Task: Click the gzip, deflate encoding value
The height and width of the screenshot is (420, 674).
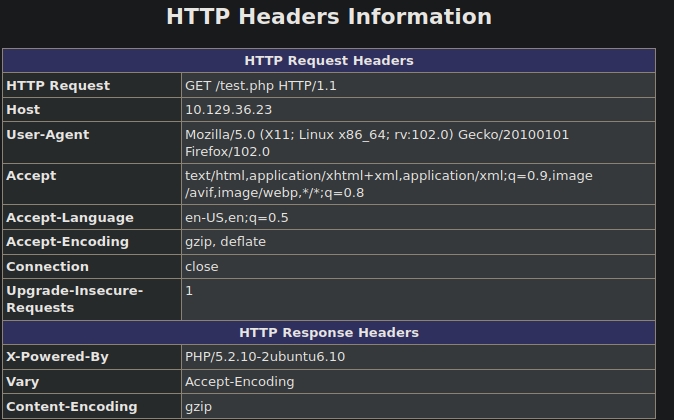Action: [x=225, y=242]
